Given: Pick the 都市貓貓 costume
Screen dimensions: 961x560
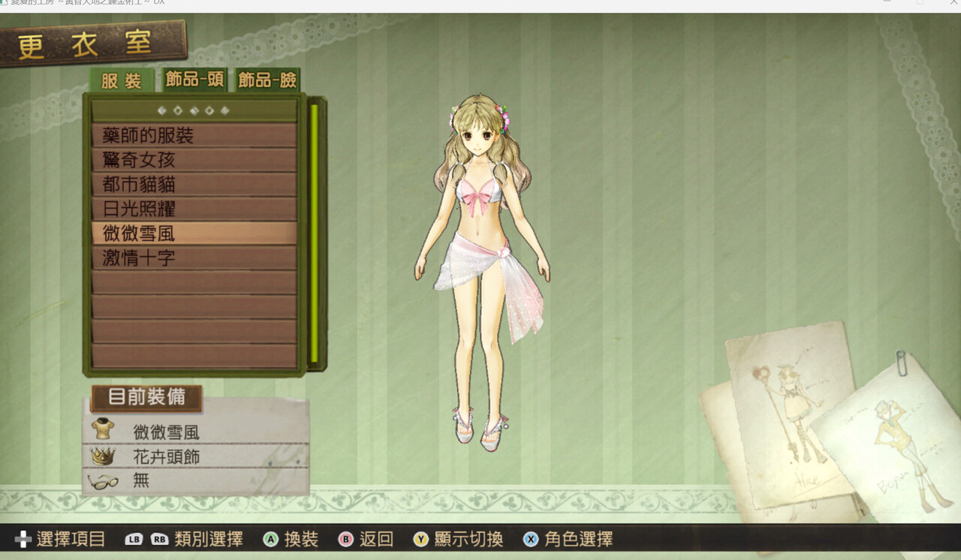Looking at the screenshot, I should [194, 185].
